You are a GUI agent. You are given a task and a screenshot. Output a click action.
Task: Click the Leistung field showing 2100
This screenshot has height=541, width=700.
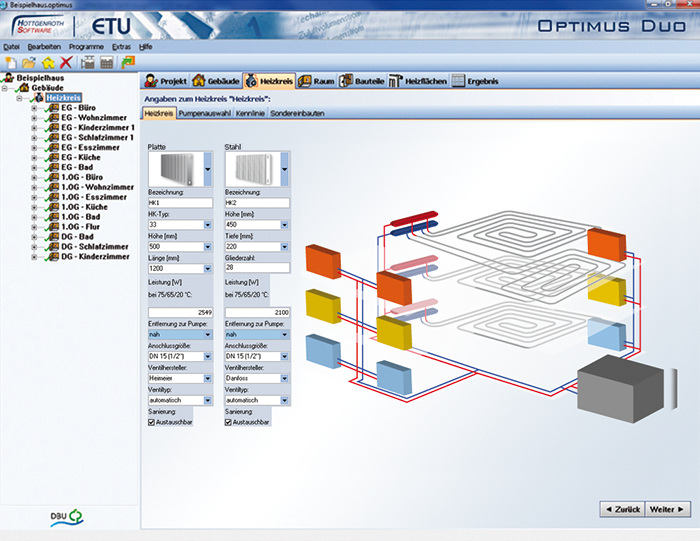click(x=257, y=312)
